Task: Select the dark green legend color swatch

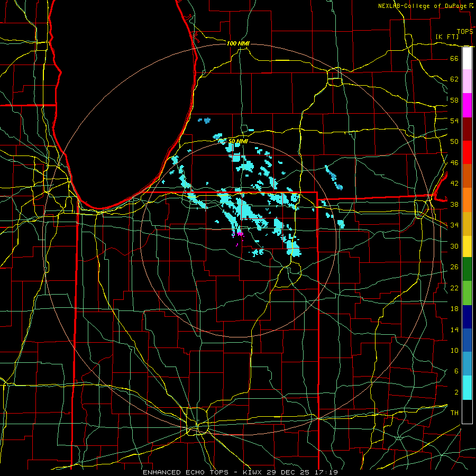Action: 467,269
